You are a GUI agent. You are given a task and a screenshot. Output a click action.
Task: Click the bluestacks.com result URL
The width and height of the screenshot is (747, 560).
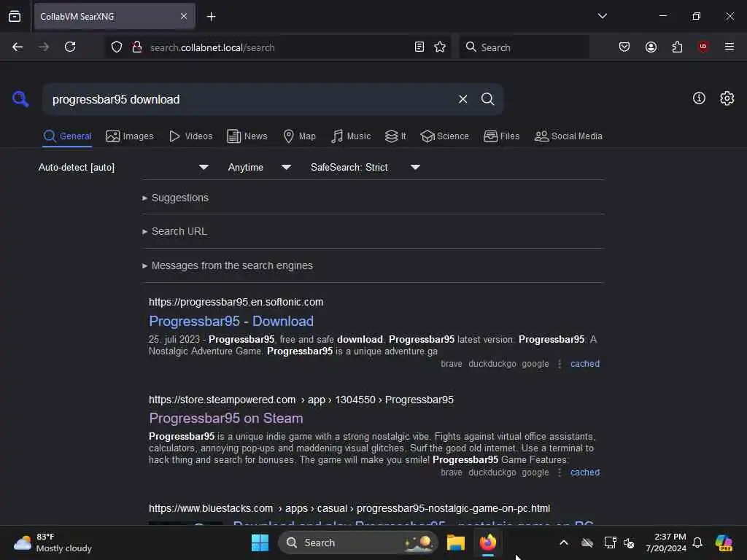[349, 508]
